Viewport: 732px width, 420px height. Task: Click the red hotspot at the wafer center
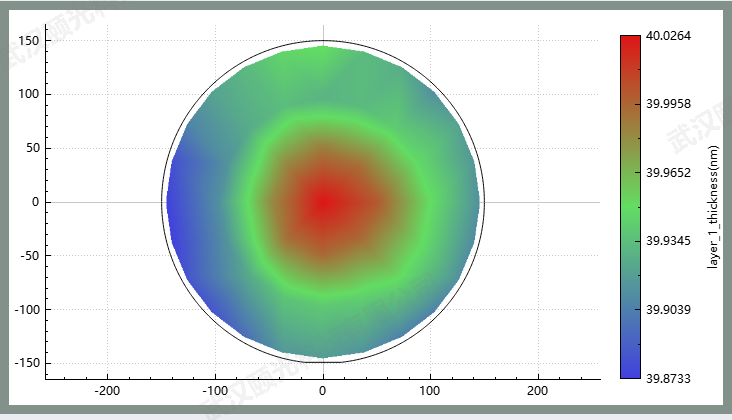pos(323,202)
